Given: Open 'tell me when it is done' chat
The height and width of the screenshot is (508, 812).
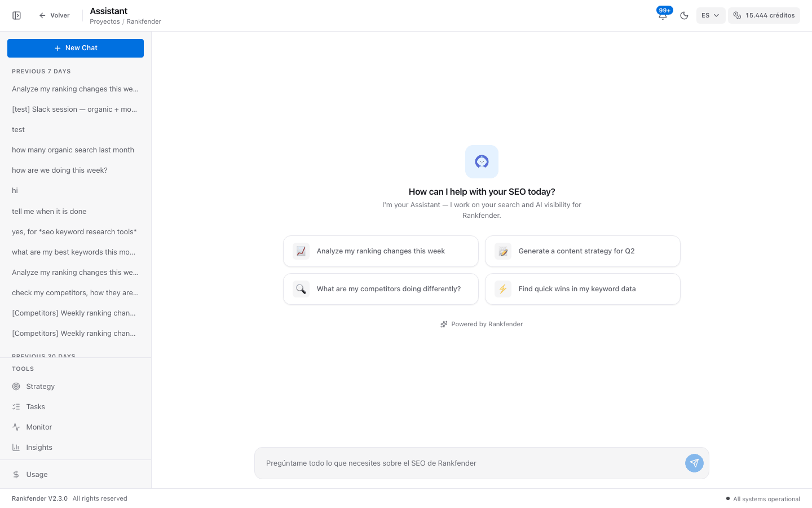Looking at the screenshot, I should tap(76, 212).
